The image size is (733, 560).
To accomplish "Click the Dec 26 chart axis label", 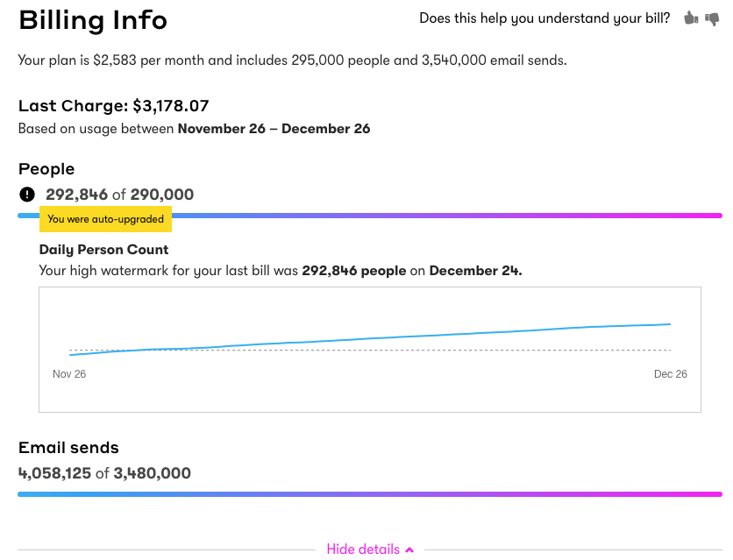I will 671,374.
